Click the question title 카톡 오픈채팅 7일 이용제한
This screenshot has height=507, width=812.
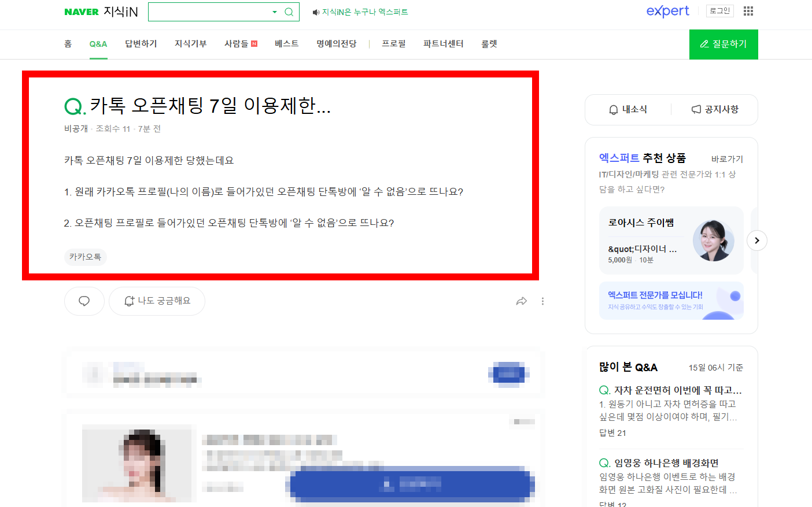click(211, 105)
